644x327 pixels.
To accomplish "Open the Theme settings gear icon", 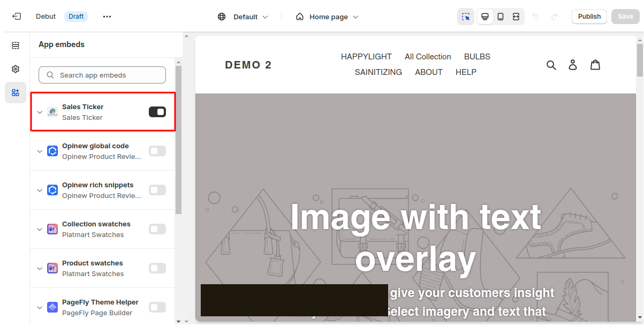I will tap(16, 69).
